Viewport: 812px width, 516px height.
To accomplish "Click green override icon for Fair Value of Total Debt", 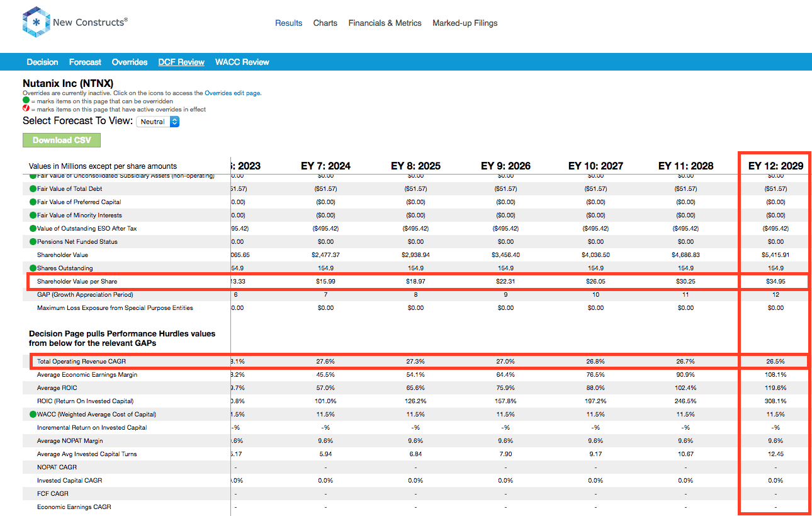I will 33,189.
